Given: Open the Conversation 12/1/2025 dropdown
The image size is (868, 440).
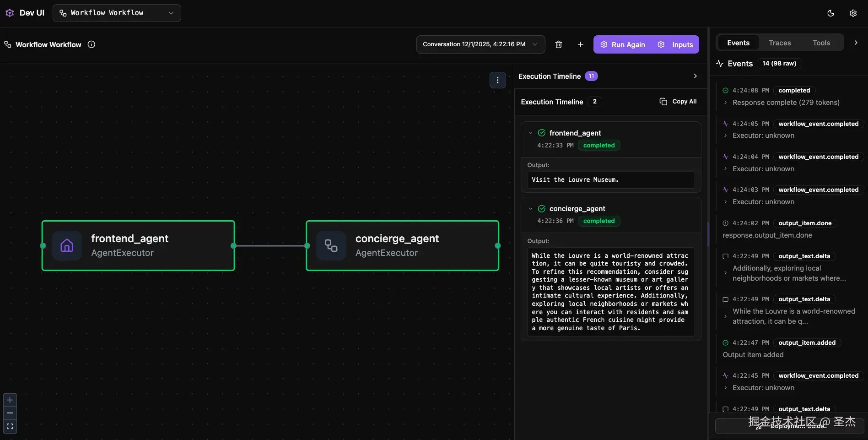Looking at the screenshot, I should click(480, 44).
